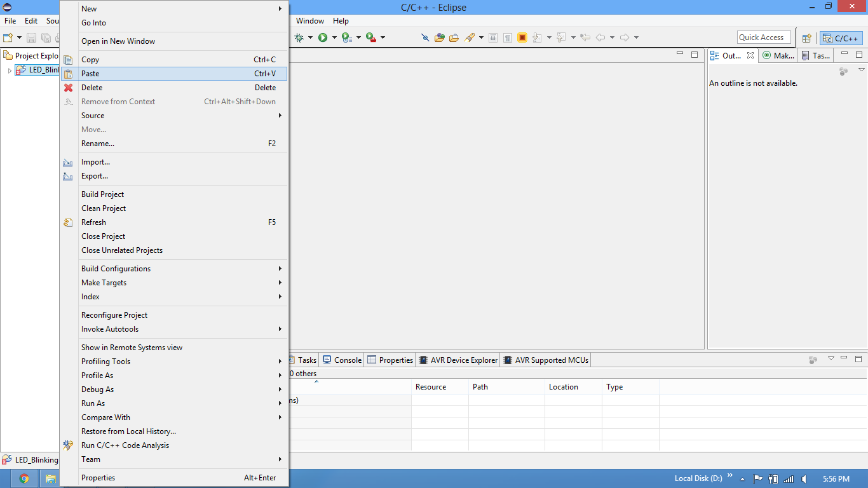The image size is (868, 488).
Task: Click the Open Task folder icon
Action: click(454, 37)
